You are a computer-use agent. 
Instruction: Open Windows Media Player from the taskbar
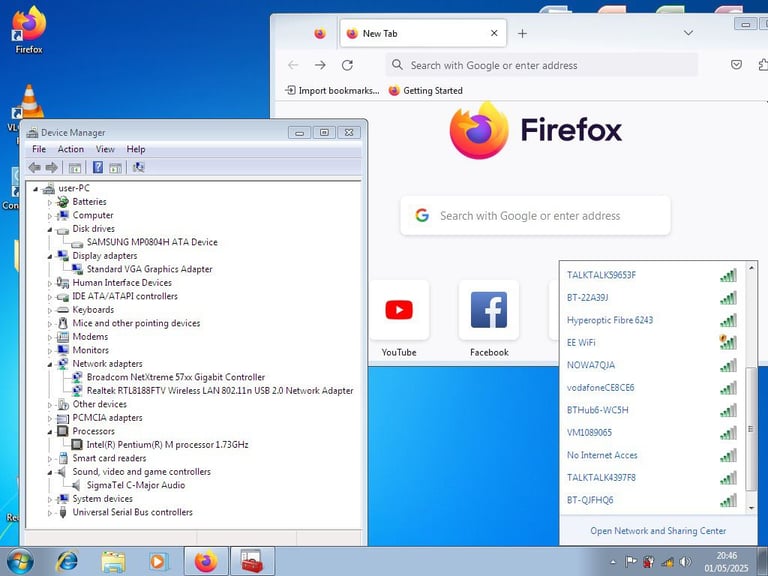click(158, 561)
